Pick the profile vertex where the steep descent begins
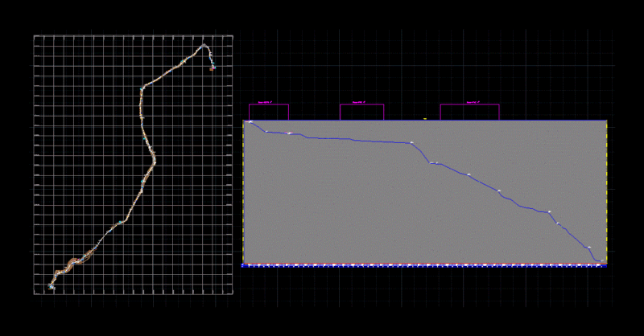Viewport: 644px width, 336px height. click(411, 143)
